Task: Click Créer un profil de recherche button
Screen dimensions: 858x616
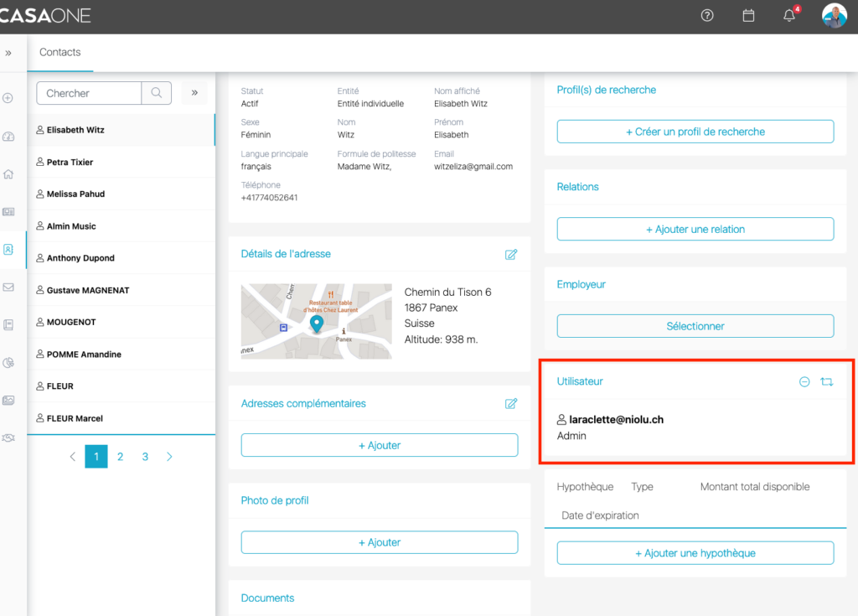Action: tap(695, 132)
